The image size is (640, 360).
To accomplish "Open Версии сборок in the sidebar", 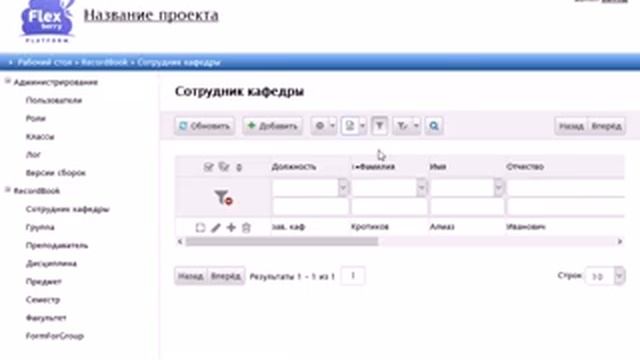I will click(56, 173).
